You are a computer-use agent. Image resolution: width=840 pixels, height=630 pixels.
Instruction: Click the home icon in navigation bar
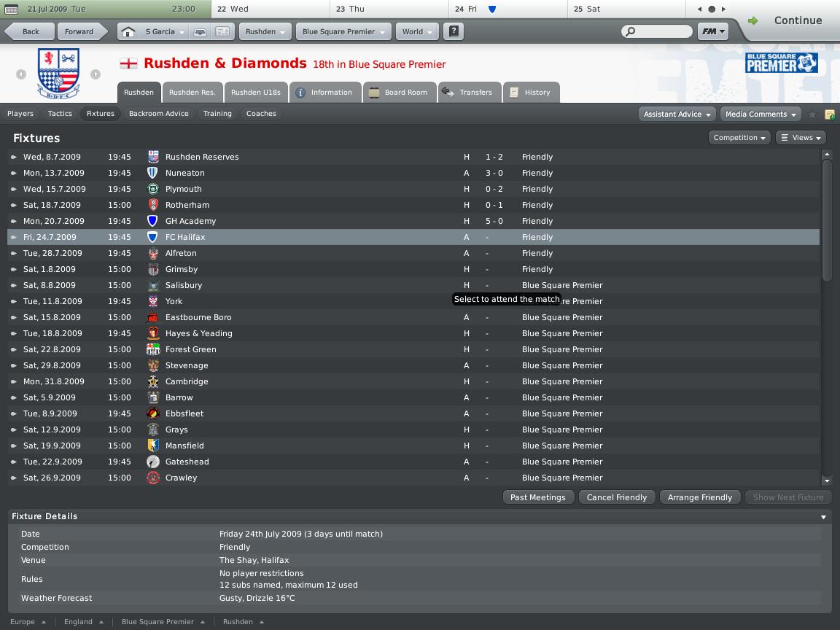(128, 31)
